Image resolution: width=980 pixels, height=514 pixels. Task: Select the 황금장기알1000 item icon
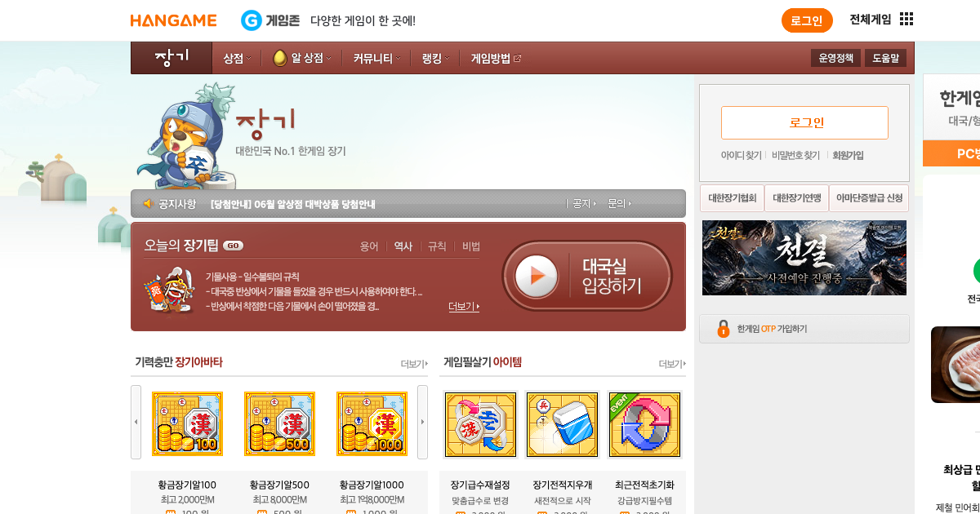click(372, 423)
